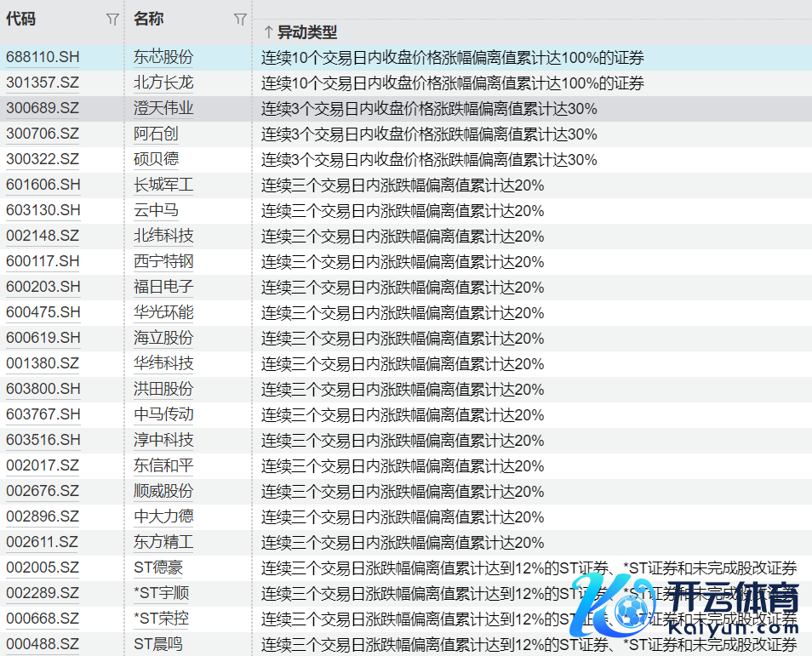Image resolution: width=812 pixels, height=656 pixels.
Task: Open the 东芯股份 stock name link
Action: tap(163, 58)
